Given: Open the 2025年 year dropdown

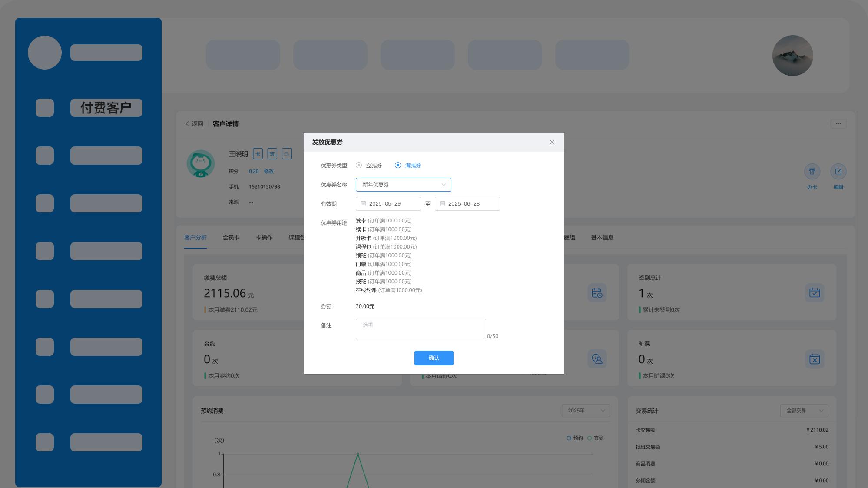Looking at the screenshot, I should [x=586, y=411].
